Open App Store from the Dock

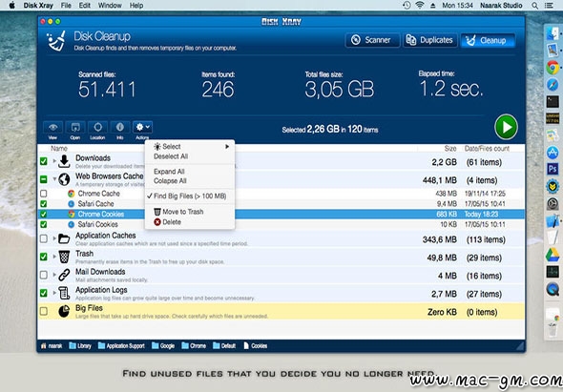(553, 153)
